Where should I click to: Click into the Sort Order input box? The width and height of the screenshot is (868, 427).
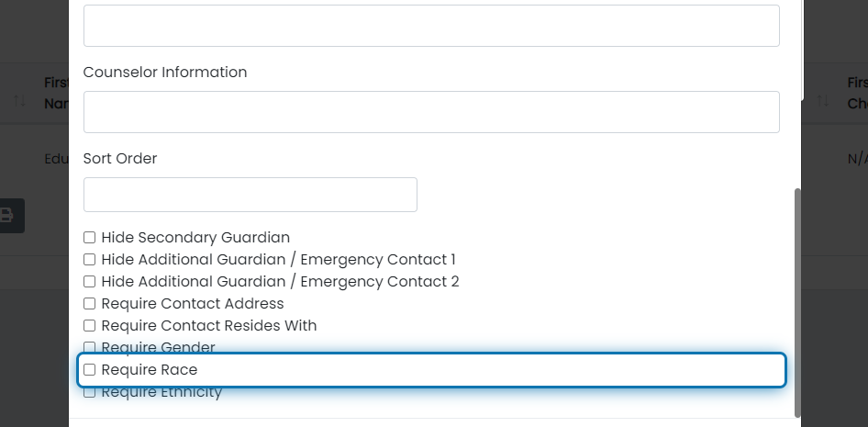[250, 195]
